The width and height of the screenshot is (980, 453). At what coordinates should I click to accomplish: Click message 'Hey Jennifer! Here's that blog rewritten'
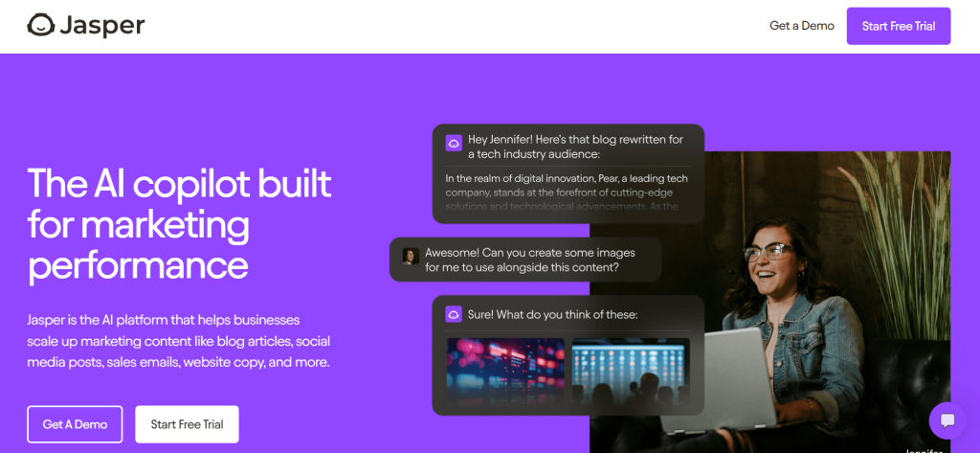[575, 147]
